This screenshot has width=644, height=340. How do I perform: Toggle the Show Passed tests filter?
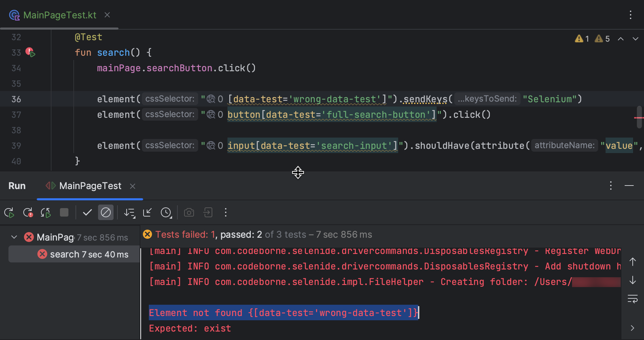tap(87, 212)
